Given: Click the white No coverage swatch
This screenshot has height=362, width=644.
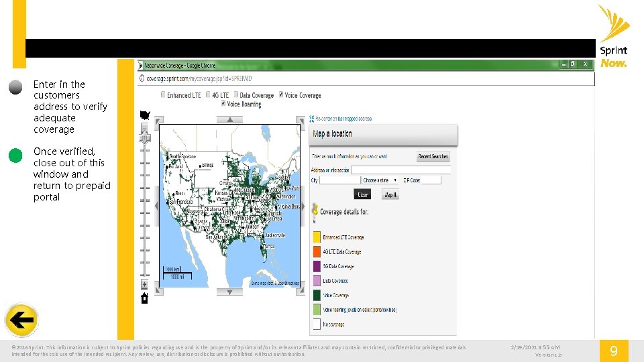Looking at the screenshot, I should click(x=317, y=324).
